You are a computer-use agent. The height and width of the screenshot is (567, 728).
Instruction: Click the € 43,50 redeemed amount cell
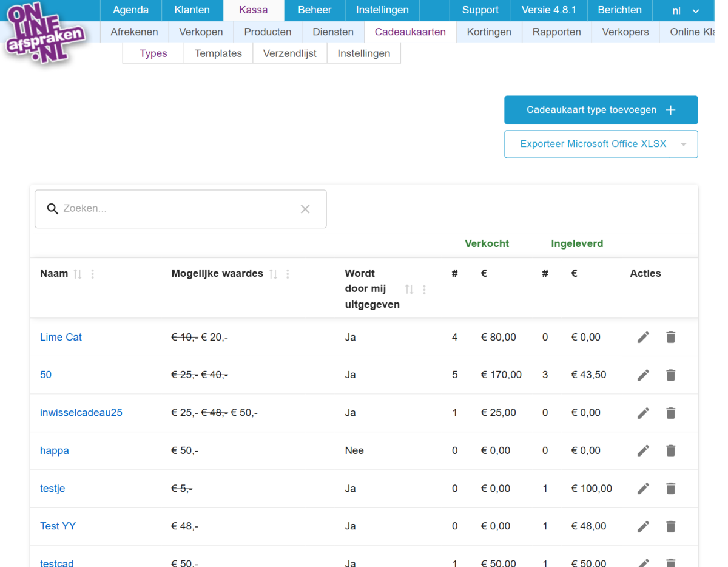588,375
